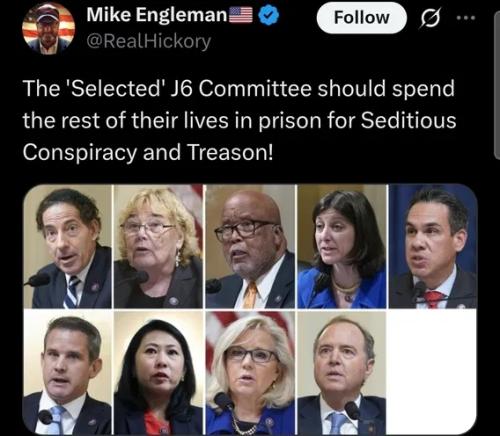Open the author's profile avatar picture

pyautogui.click(x=49, y=28)
